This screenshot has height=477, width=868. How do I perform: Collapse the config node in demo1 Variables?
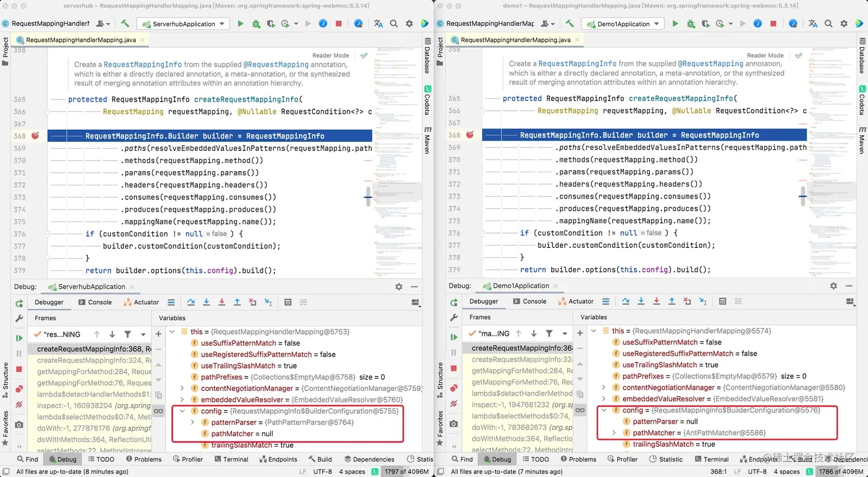604,410
